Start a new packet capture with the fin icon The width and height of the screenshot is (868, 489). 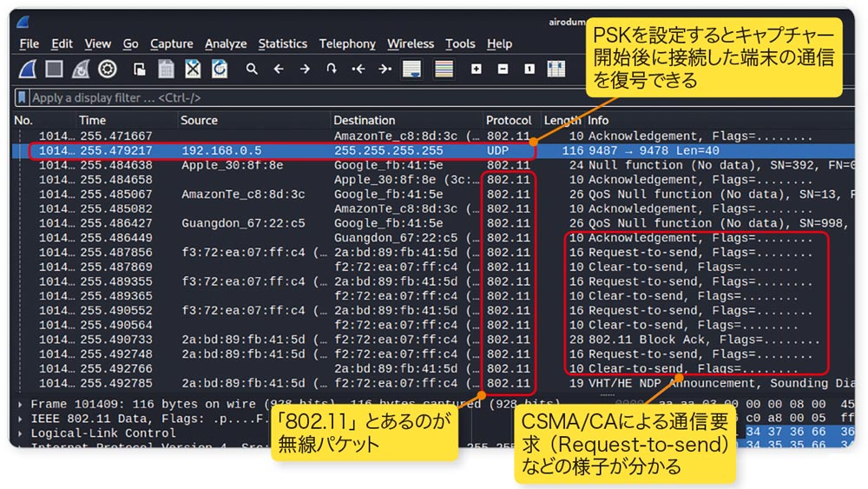pyautogui.click(x=28, y=69)
